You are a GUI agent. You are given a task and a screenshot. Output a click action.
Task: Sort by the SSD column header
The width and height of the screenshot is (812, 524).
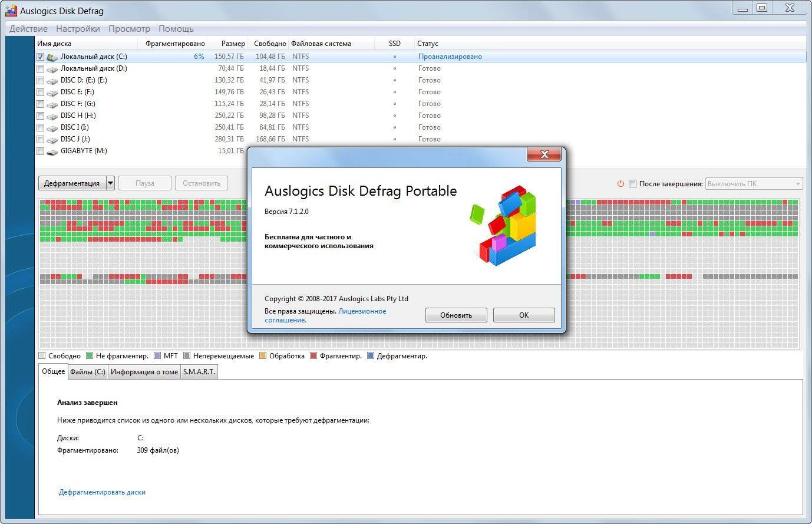click(x=394, y=44)
